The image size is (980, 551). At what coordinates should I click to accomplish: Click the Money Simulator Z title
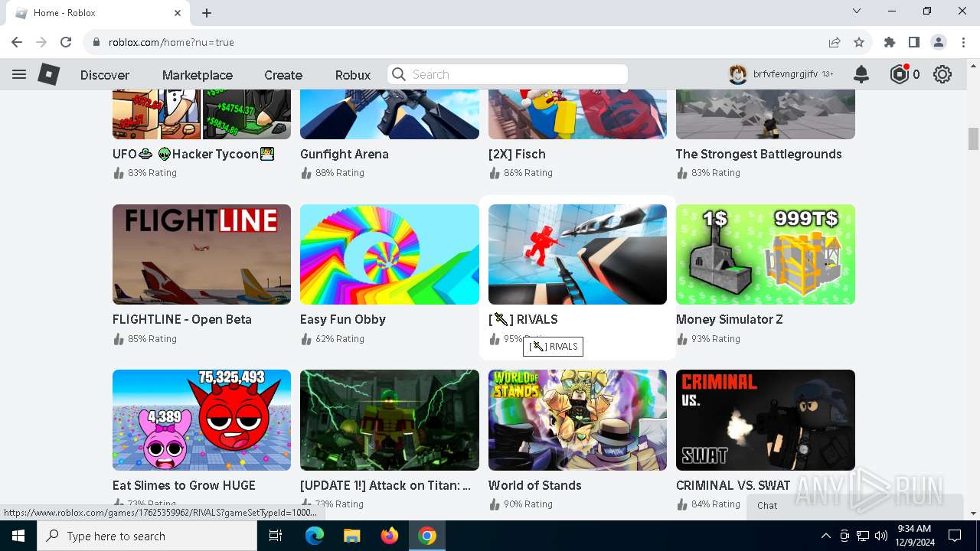[730, 319]
